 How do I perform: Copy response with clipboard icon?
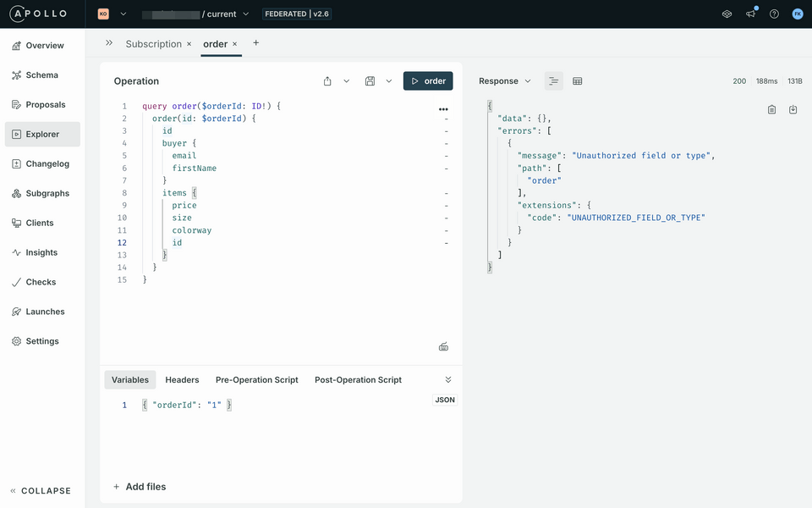pyautogui.click(x=771, y=109)
